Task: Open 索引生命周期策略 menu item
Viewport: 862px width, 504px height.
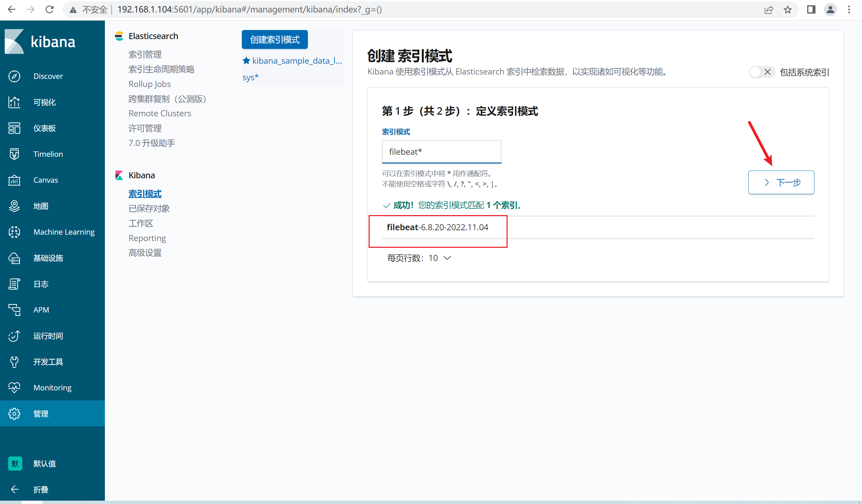Action: tap(162, 69)
